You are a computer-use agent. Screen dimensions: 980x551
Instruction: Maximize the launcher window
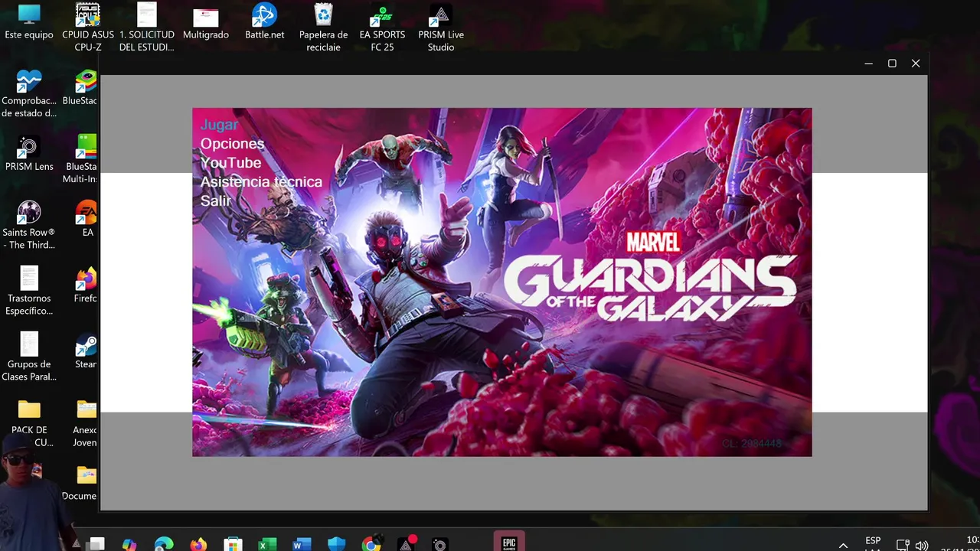(892, 64)
